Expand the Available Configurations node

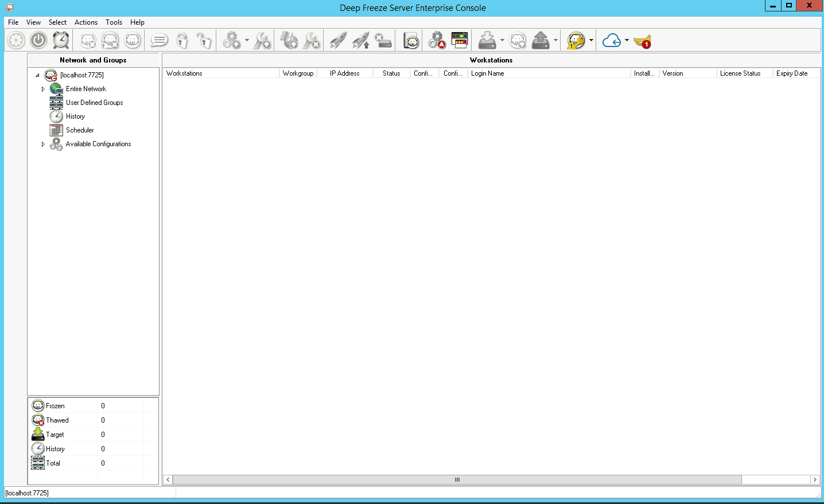(x=43, y=144)
